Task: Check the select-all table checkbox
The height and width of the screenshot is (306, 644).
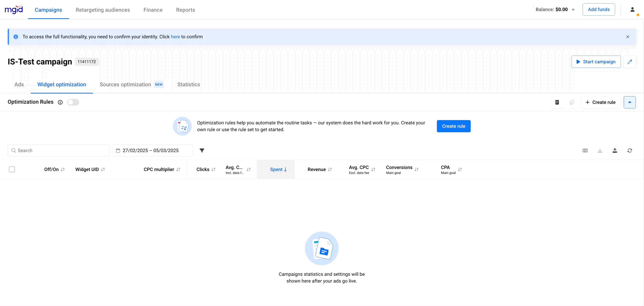Action: pyautogui.click(x=12, y=169)
